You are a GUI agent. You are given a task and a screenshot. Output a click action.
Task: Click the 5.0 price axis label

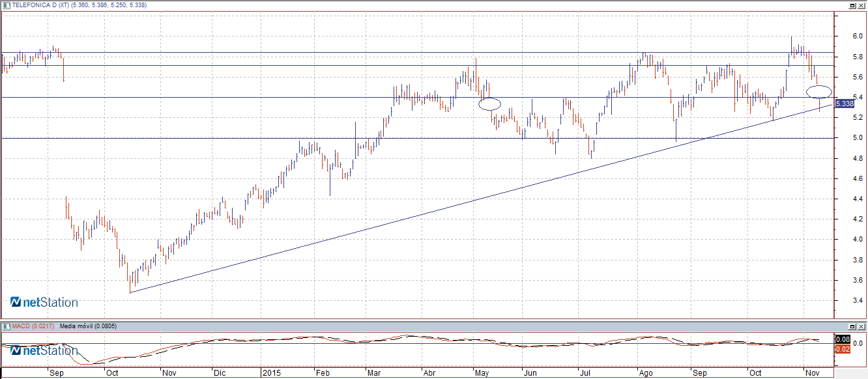[x=858, y=138]
